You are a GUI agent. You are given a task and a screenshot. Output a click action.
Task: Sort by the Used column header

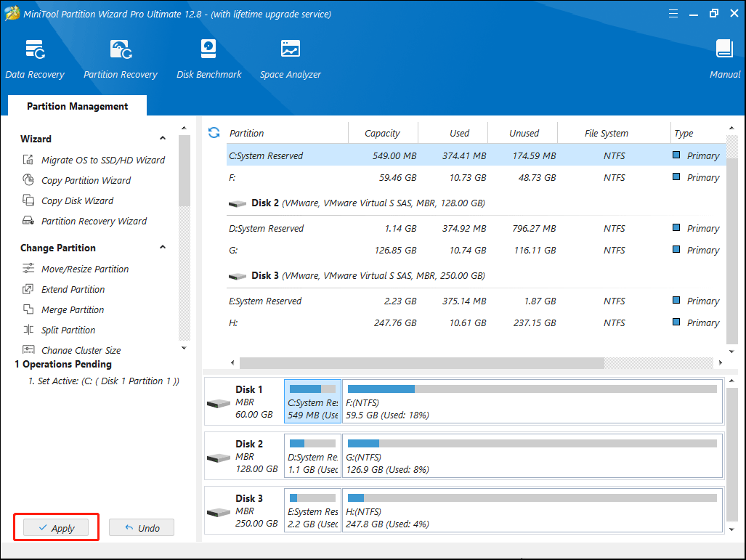click(453, 133)
